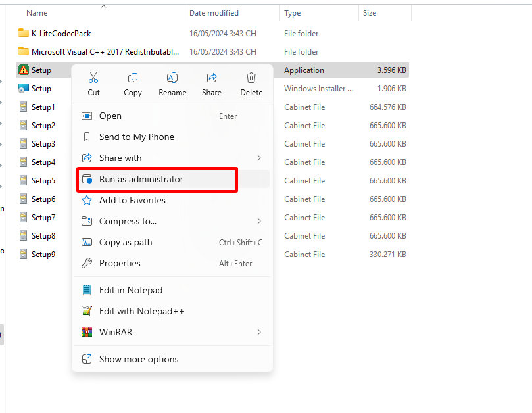The image size is (532, 413).
Task: Select the Setup8 file name
Action: [x=43, y=236]
